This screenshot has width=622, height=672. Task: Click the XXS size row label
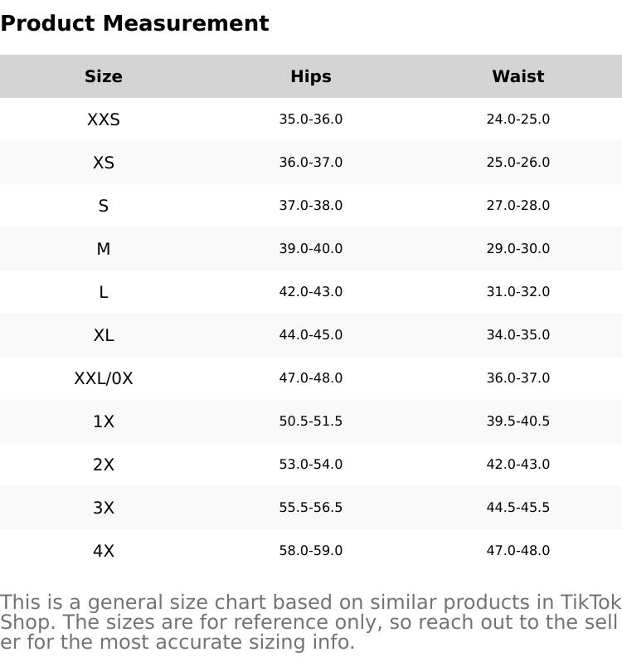pos(104,119)
